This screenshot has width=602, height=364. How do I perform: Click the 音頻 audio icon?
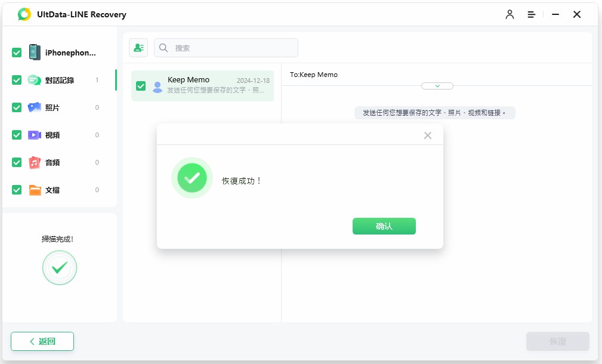pos(35,162)
